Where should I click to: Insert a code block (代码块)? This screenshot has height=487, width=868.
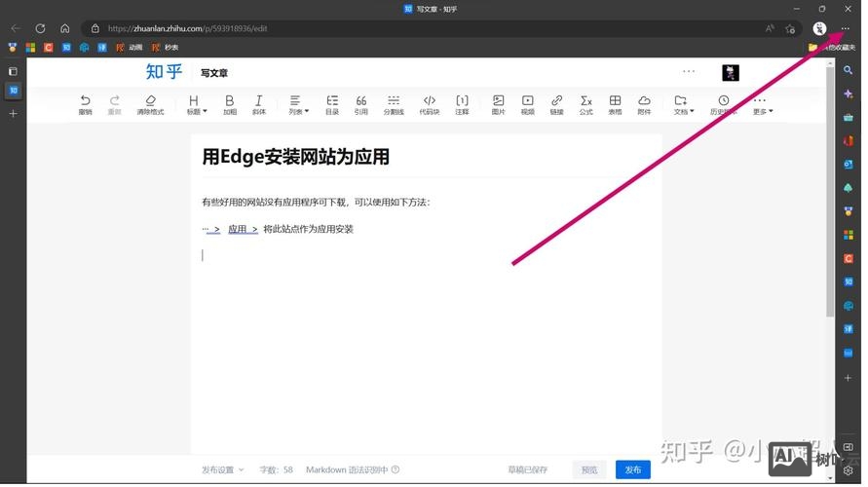[x=430, y=104]
